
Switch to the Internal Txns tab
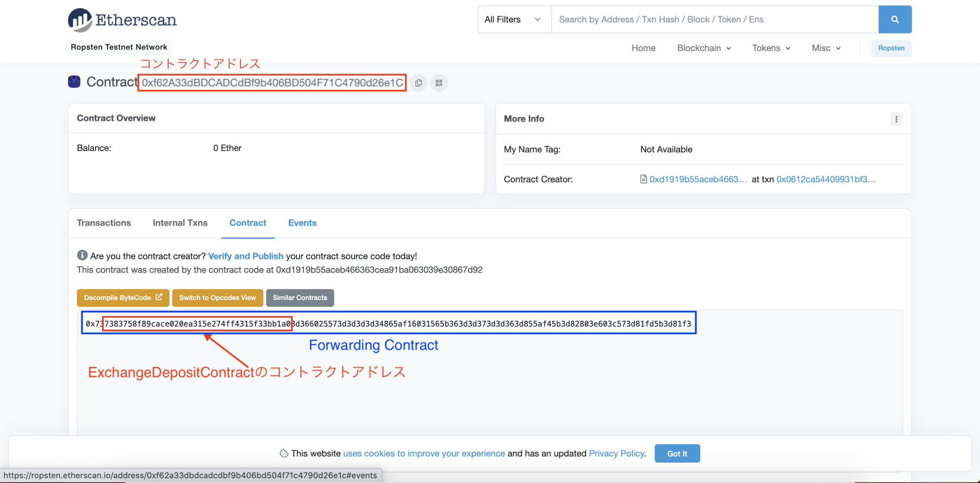(180, 223)
